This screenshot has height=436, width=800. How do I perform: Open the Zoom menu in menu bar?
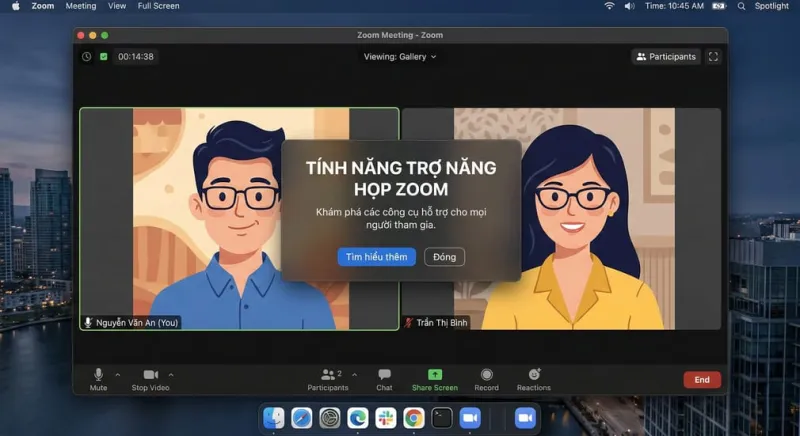coord(43,6)
